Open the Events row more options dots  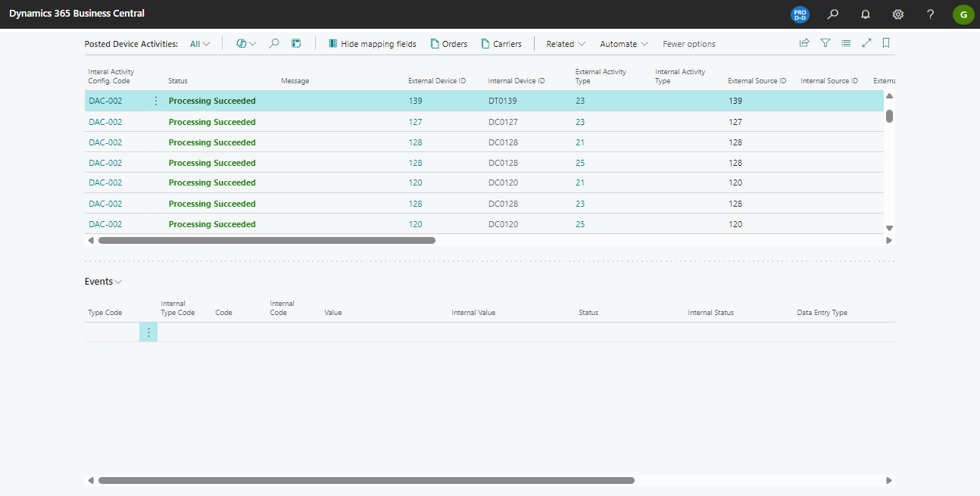[148, 332]
